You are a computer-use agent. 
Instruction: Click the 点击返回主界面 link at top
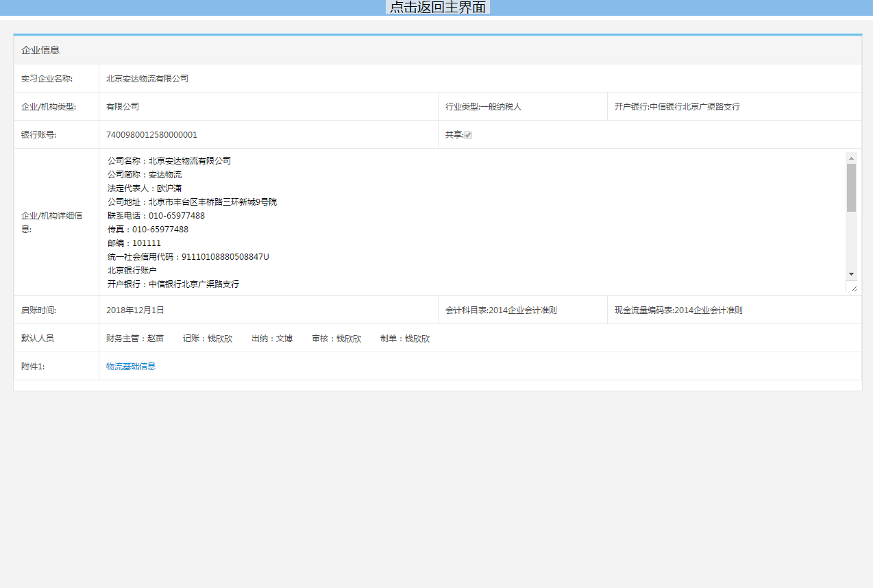coord(437,8)
